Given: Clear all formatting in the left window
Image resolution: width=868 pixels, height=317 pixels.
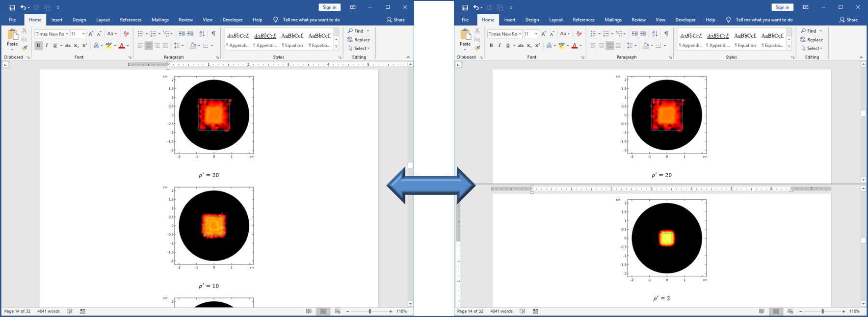Looking at the screenshot, I should pyautogui.click(x=126, y=34).
